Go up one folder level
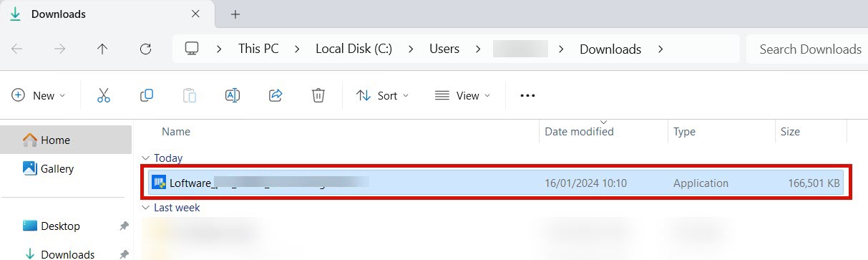The width and height of the screenshot is (868, 260). [102, 49]
